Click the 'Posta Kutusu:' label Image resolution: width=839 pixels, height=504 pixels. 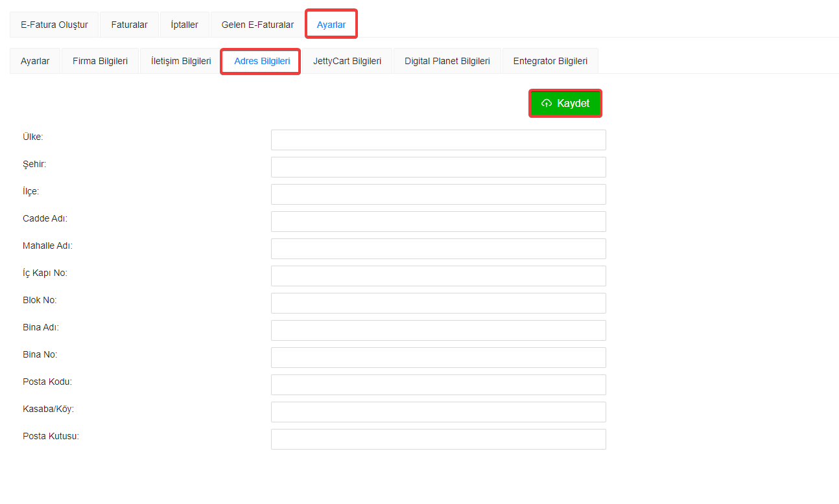tap(51, 436)
